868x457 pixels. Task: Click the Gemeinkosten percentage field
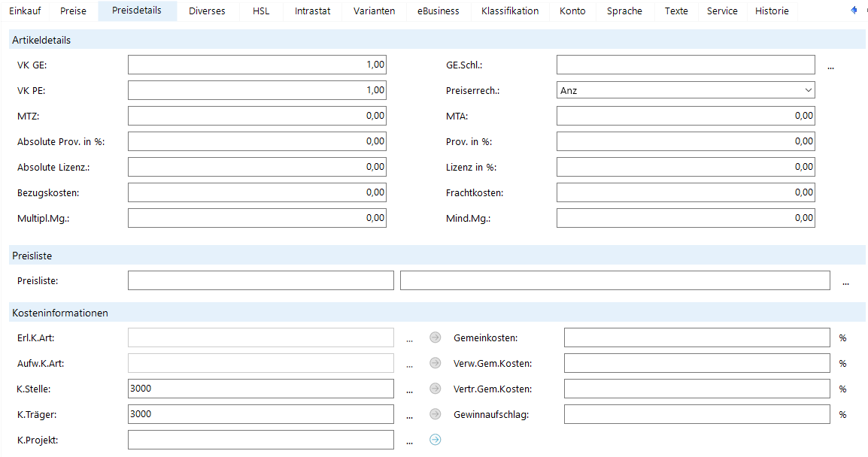(697, 337)
